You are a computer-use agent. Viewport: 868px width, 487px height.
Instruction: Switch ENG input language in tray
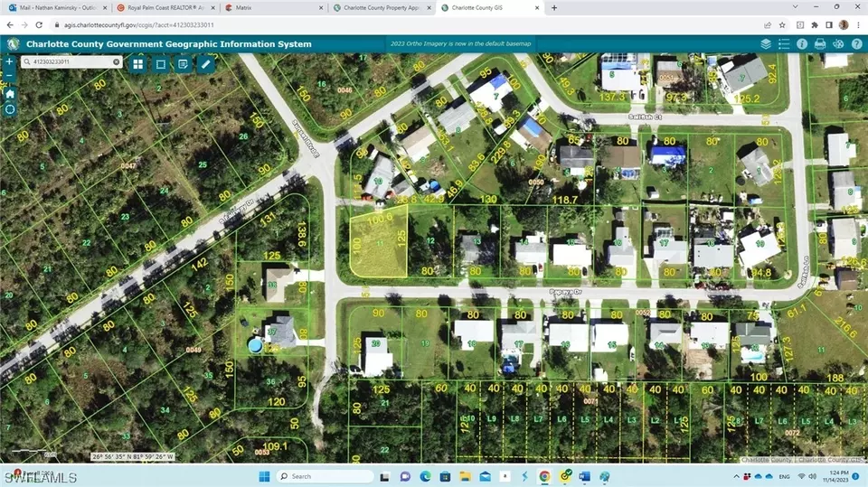coord(785,476)
